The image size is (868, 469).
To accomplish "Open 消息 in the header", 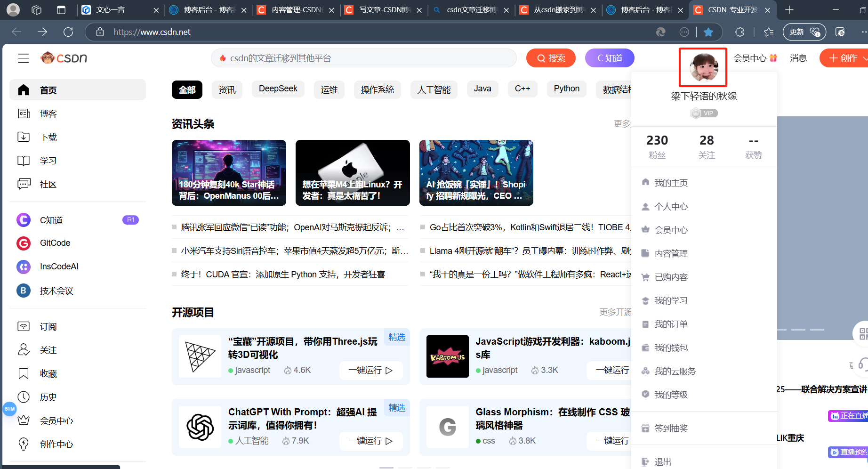I will click(798, 58).
